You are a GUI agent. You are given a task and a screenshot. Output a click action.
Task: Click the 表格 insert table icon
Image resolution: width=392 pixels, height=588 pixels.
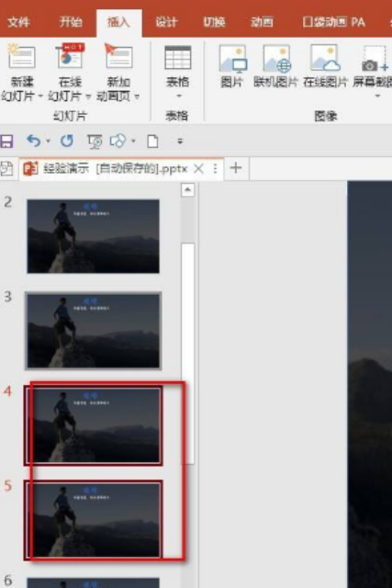(x=177, y=58)
